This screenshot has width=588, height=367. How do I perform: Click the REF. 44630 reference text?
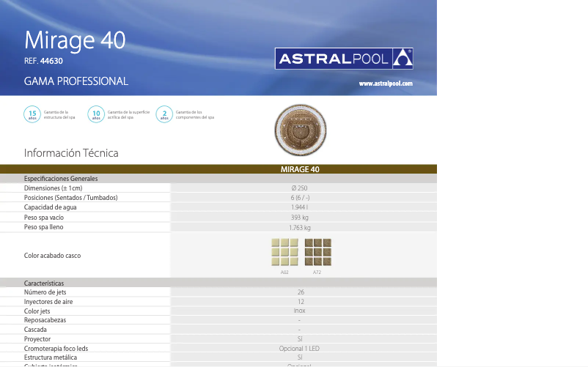[43, 62]
